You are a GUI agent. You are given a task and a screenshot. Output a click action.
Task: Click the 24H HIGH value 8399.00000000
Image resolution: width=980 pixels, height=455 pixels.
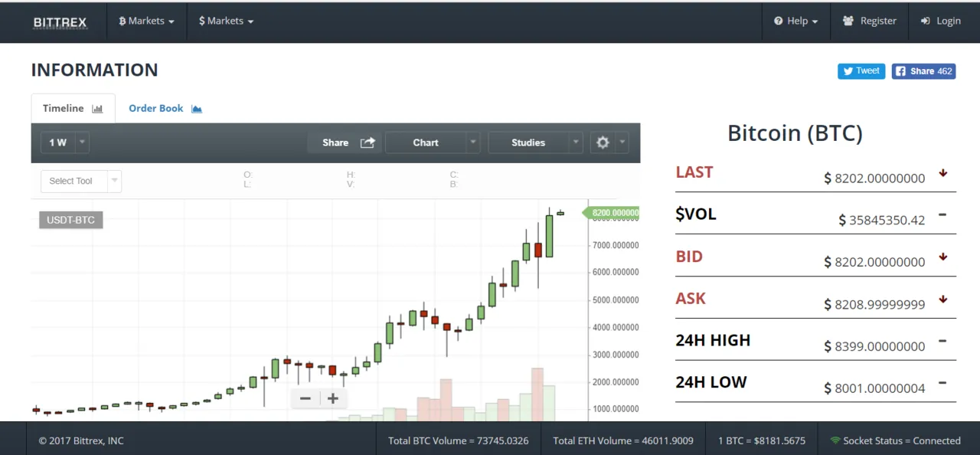click(874, 347)
